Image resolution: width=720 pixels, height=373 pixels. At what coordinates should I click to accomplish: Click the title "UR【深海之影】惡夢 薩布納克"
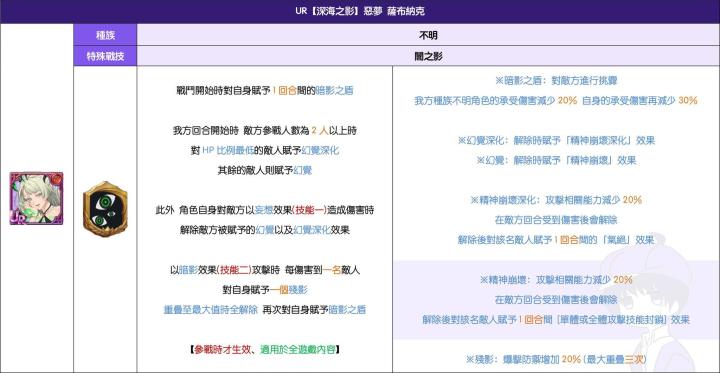coord(360,11)
